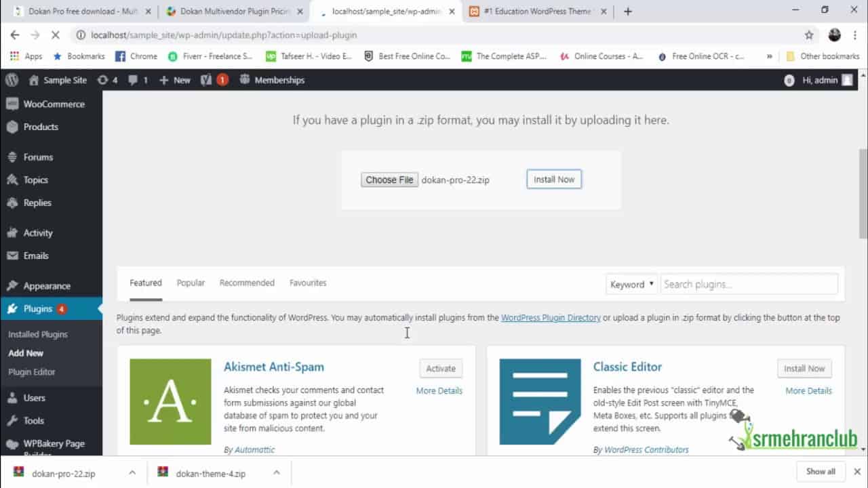Click Install Now for uploaded zip
868x488 pixels.
[554, 180]
